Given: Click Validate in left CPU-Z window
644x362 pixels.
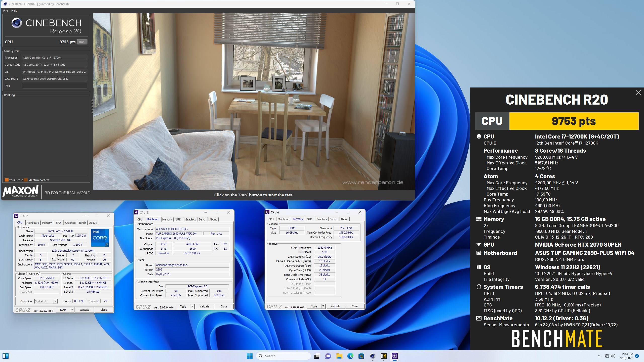Looking at the screenshot, I should [x=84, y=310].
